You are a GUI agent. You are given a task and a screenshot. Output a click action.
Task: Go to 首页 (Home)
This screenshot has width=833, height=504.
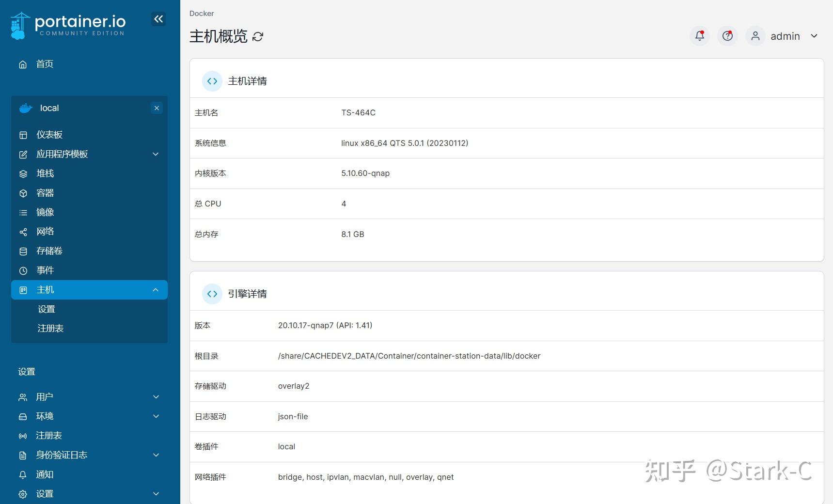point(44,64)
